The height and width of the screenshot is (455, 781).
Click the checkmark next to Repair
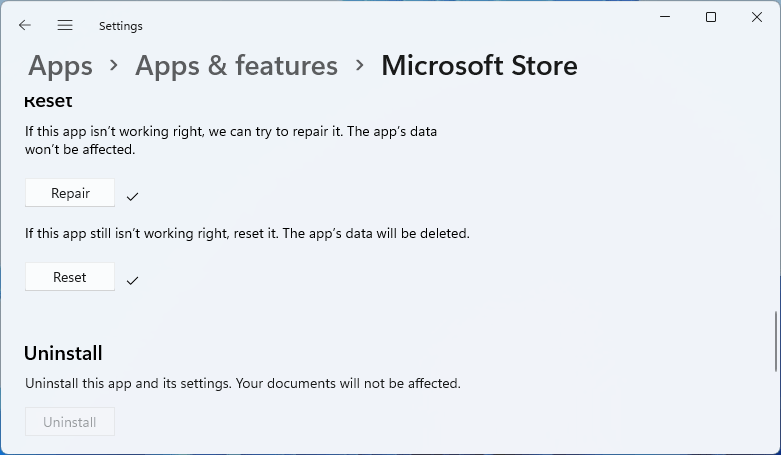tap(132, 196)
